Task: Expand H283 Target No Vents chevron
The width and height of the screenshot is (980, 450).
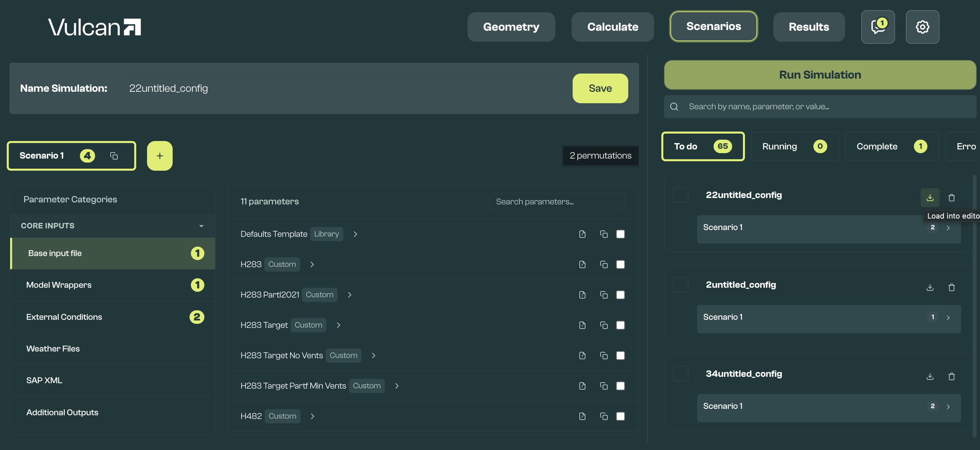Action: pos(374,355)
